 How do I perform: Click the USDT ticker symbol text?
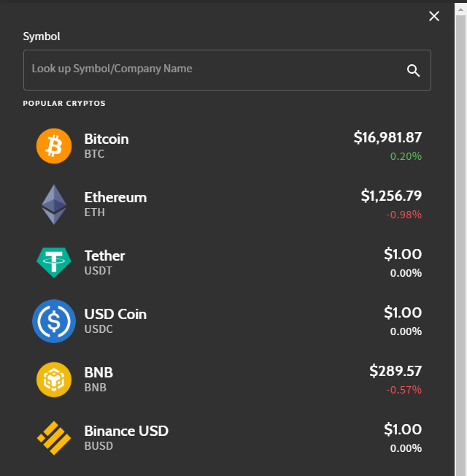[x=99, y=271]
